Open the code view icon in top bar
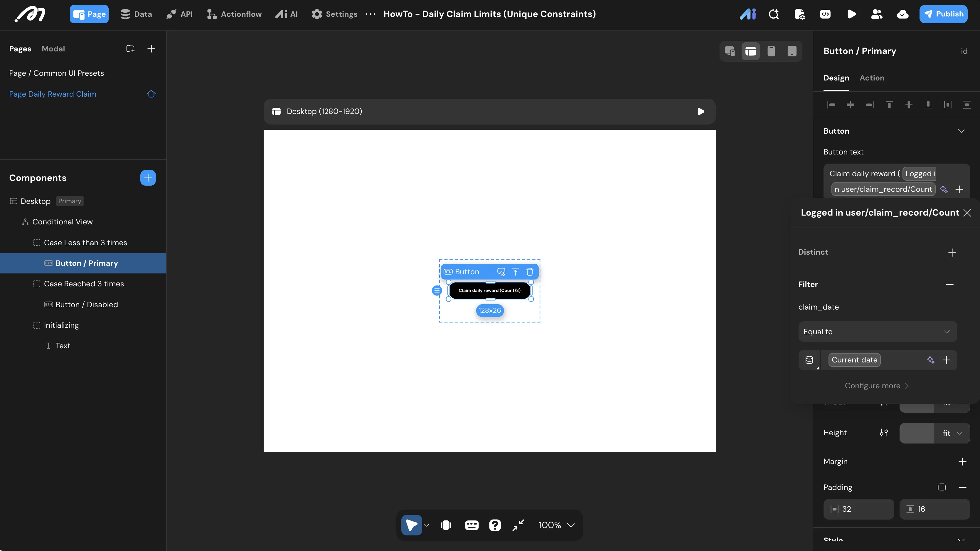980x551 pixels. [x=825, y=14]
